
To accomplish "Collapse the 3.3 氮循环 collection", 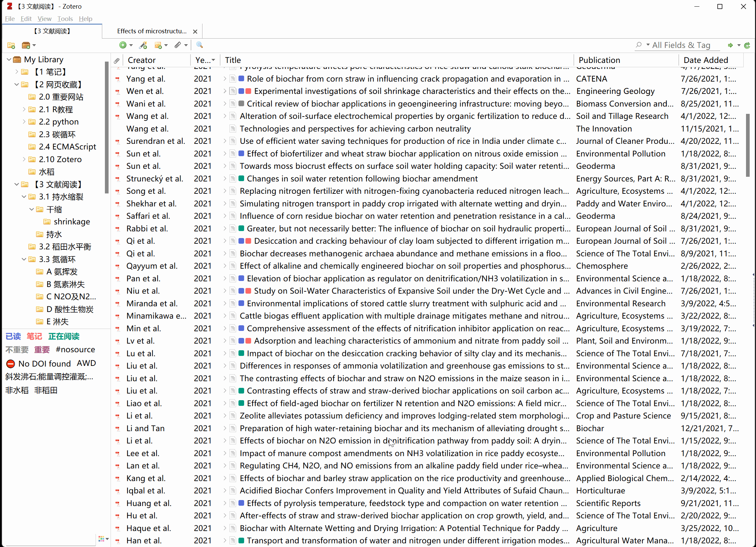I will [24, 259].
